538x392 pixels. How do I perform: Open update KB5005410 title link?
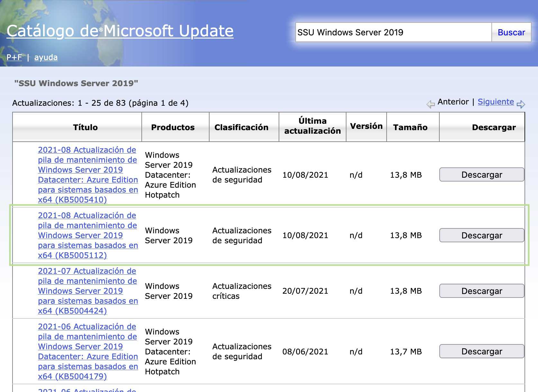point(88,174)
